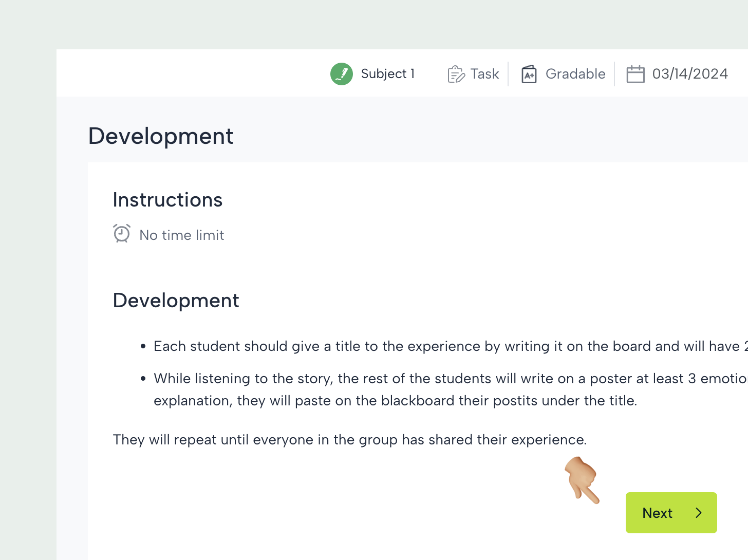Image resolution: width=748 pixels, height=560 pixels.
Task: Click the calendar icon beside the date
Action: [x=635, y=74]
